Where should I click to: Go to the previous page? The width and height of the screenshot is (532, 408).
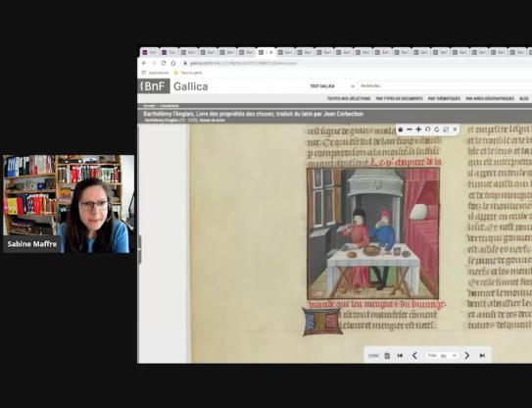click(414, 356)
